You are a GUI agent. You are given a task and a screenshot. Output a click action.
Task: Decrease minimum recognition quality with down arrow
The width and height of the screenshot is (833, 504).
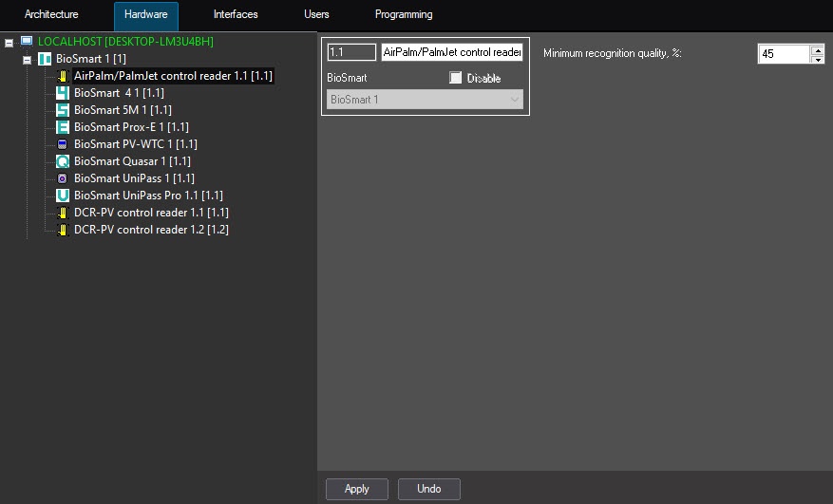818,59
